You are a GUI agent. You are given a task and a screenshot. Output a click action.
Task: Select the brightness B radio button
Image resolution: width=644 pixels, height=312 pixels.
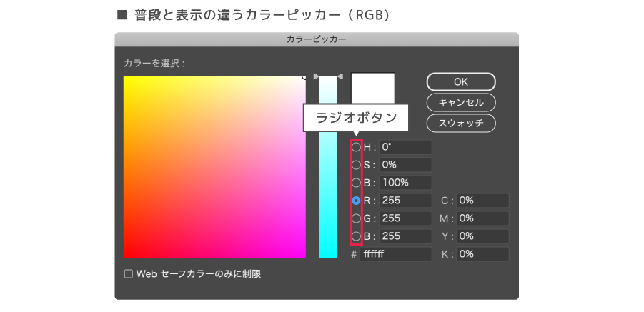356,183
